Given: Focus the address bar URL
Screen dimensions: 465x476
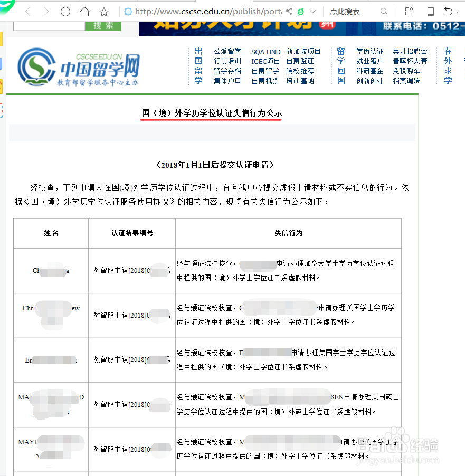Looking at the screenshot, I should click(x=208, y=12).
